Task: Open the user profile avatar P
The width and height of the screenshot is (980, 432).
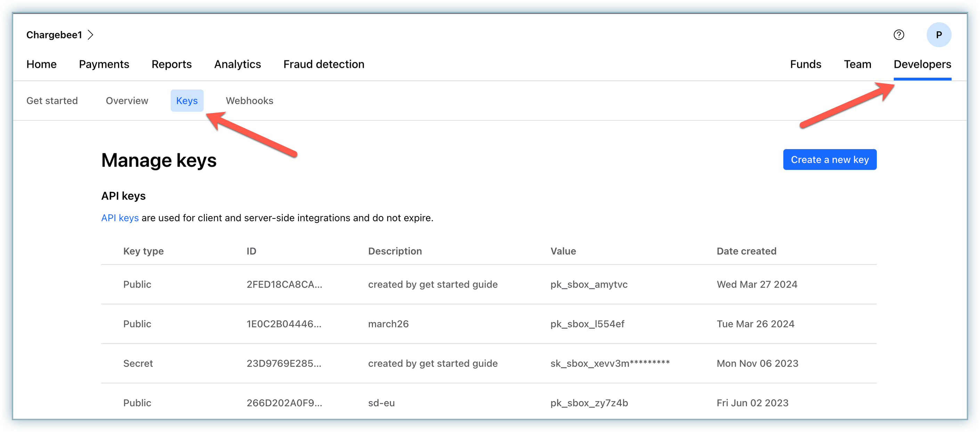Action: 939,35
